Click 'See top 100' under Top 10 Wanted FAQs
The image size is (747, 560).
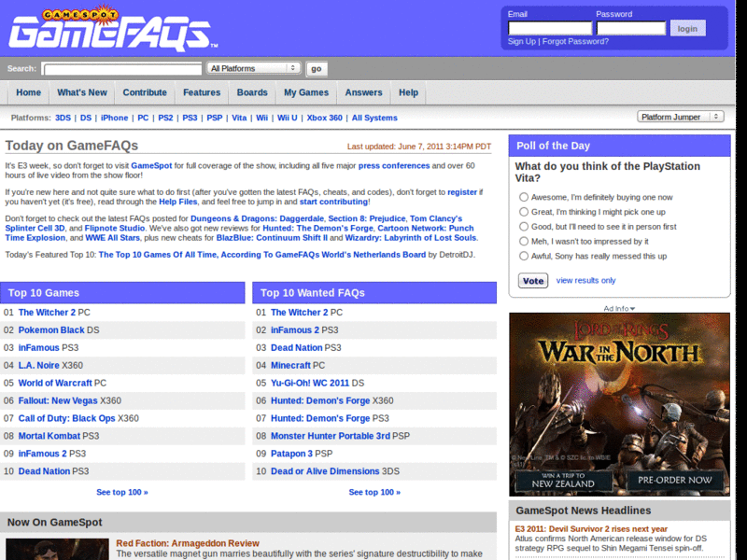[x=374, y=492]
